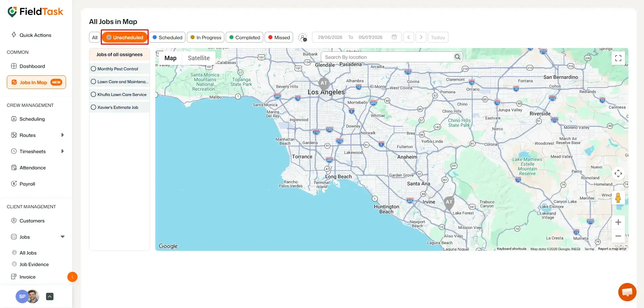Click the "Jobs of all assignees" header
The width and height of the screenshot is (644, 308).
(x=119, y=55)
